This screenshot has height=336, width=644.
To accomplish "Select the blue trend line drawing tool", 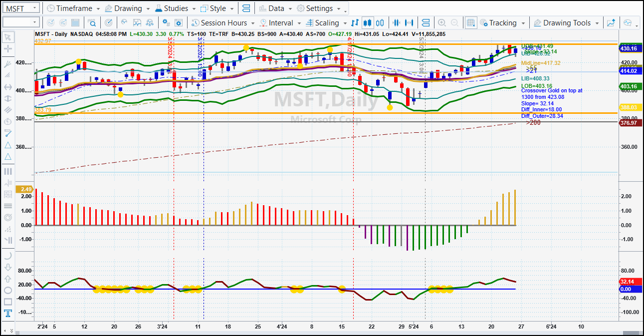I will (8, 133).
